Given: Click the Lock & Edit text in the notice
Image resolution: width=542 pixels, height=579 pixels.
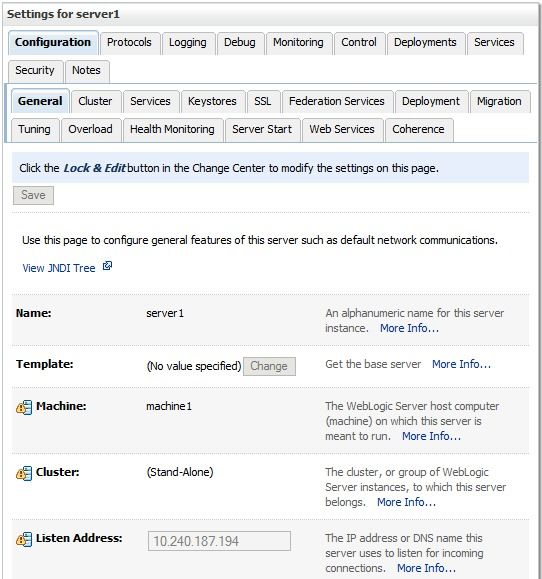Looking at the screenshot, I should point(95,168).
